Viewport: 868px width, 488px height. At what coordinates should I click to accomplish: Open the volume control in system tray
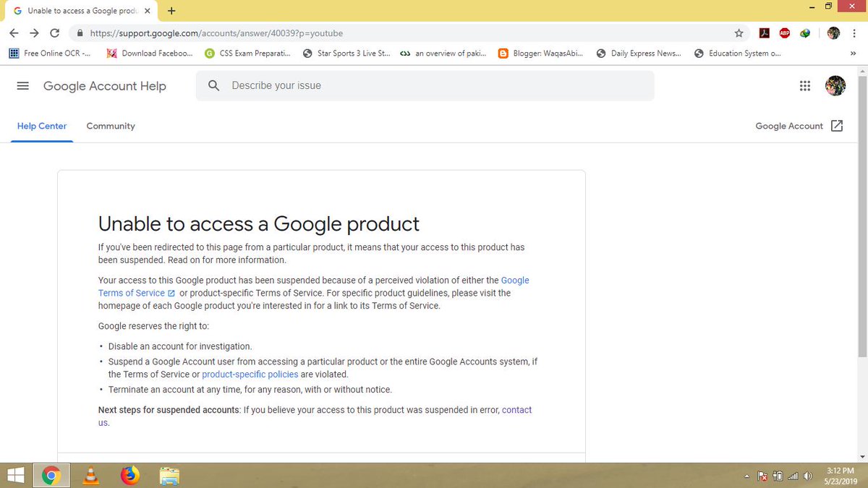pos(807,476)
